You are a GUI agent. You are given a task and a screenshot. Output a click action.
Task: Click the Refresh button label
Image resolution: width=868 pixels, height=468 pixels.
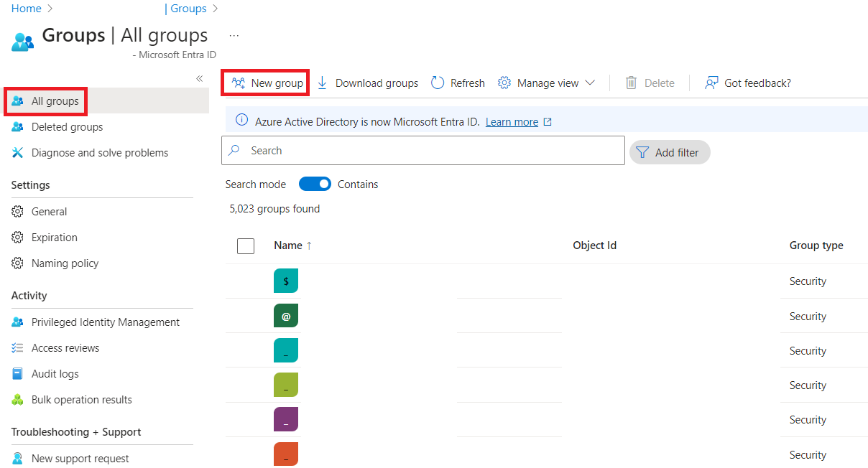click(x=468, y=83)
